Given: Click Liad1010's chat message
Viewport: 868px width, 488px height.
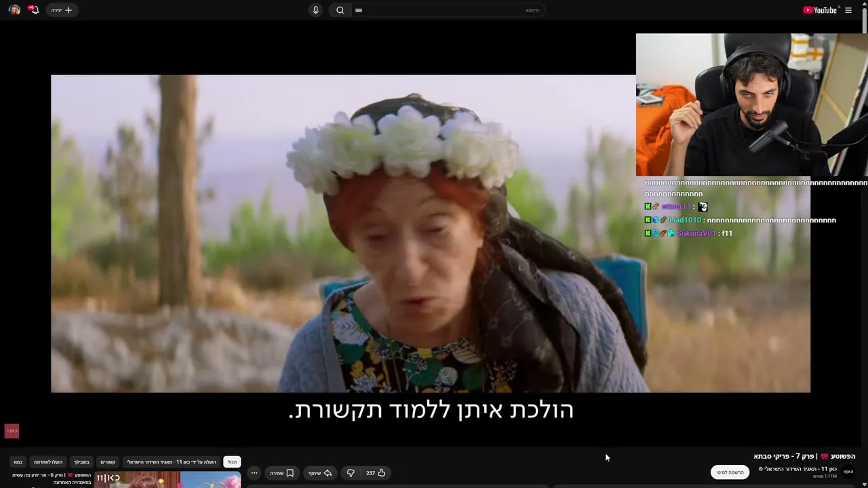Looking at the screenshot, I should (x=741, y=220).
